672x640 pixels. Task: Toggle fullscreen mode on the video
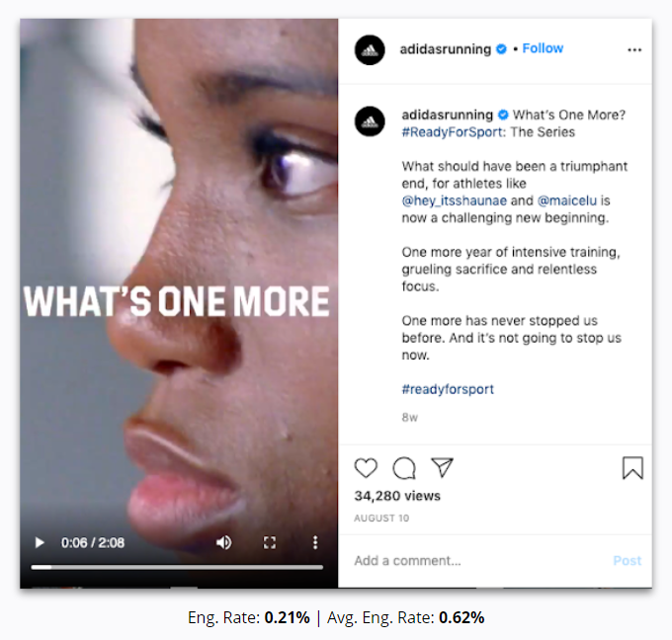click(x=270, y=543)
